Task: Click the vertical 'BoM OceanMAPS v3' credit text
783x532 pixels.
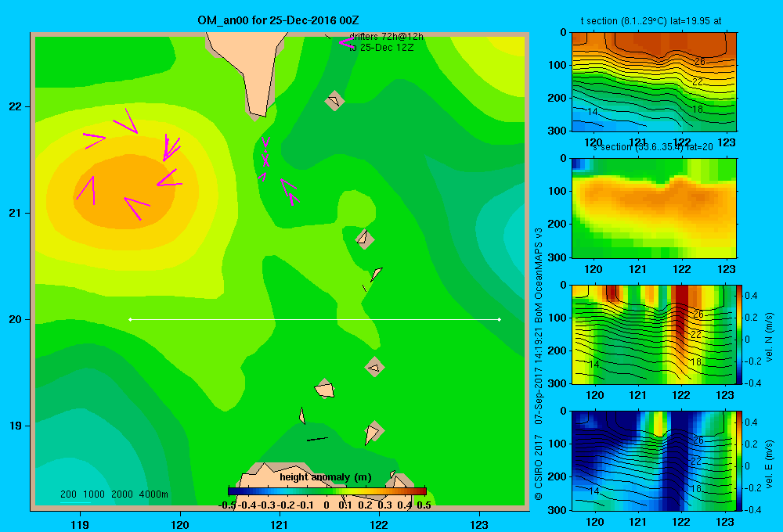Action: 539,275
